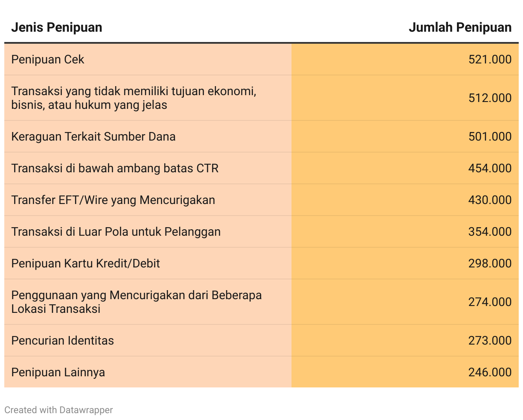Viewport: 523px width, 420px height.
Task: Click the Jumlah Penipuan column header
Action: [460, 27]
